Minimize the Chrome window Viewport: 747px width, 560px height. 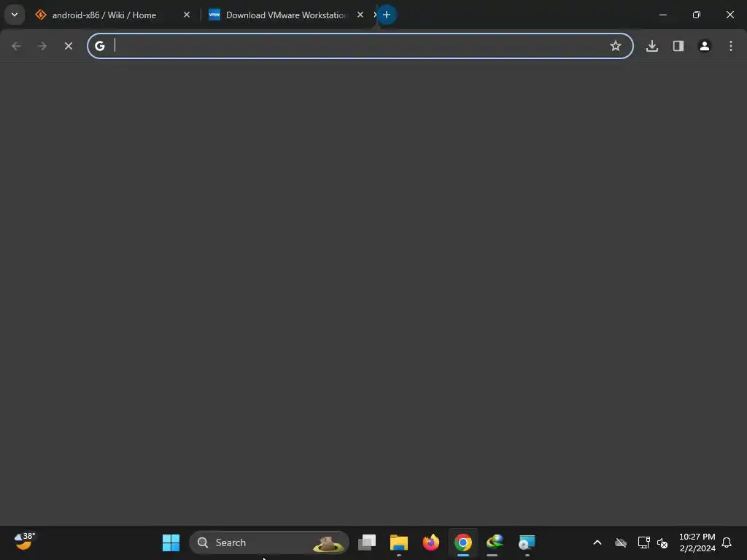pos(662,15)
